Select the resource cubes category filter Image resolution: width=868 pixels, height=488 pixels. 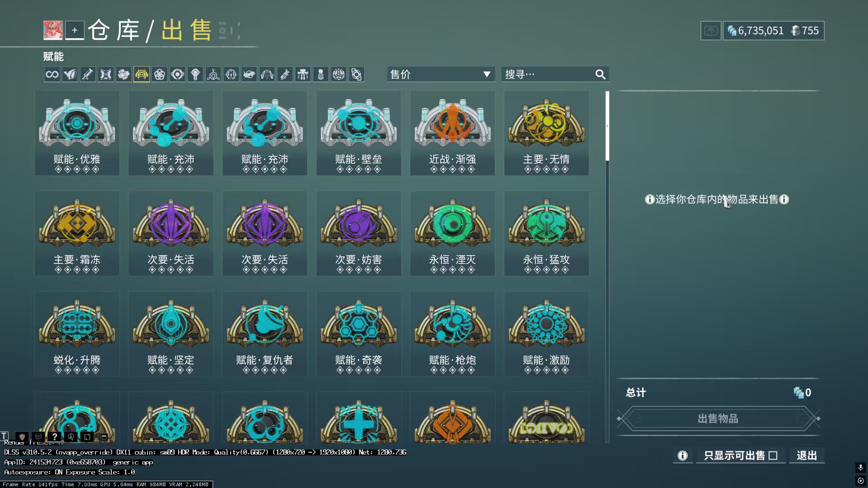tap(123, 75)
